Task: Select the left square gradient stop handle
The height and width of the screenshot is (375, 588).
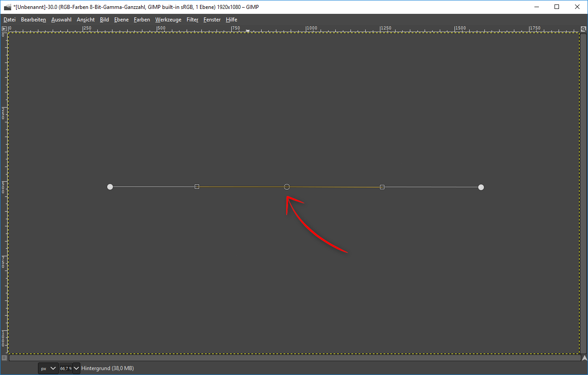Action: click(197, 187)
